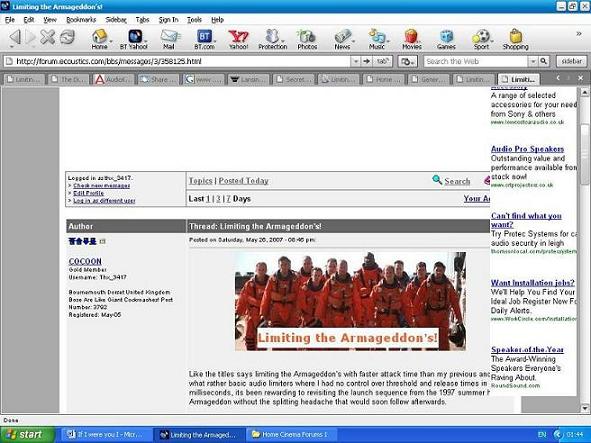
Task: Switch to the 'Home...' tab
Action: click(x=383, y=79)
